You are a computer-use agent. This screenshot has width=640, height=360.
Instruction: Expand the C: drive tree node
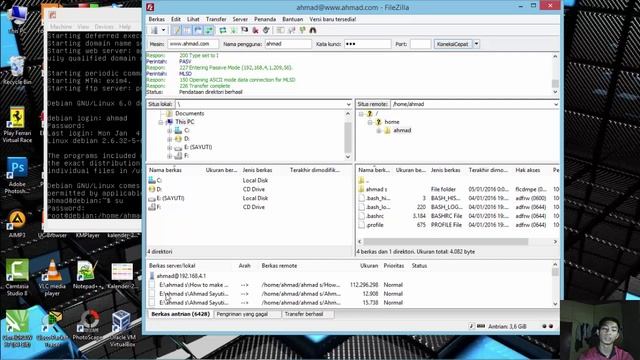(x=169, y=131)
